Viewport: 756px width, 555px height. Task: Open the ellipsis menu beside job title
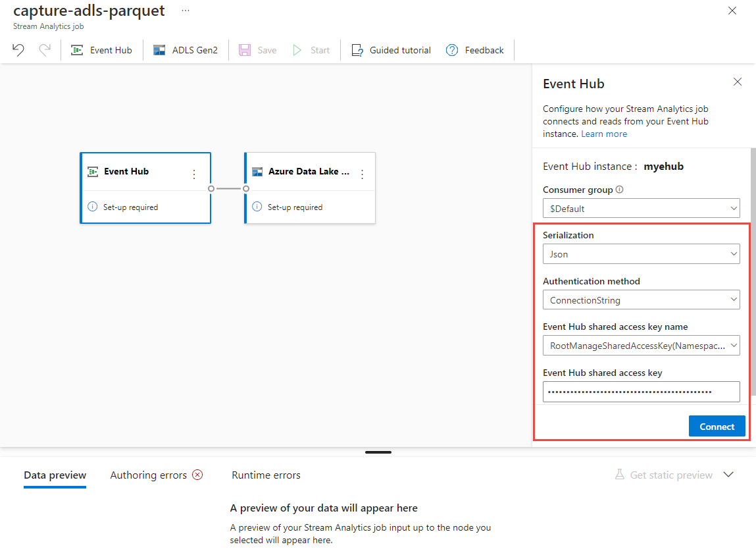186,11
